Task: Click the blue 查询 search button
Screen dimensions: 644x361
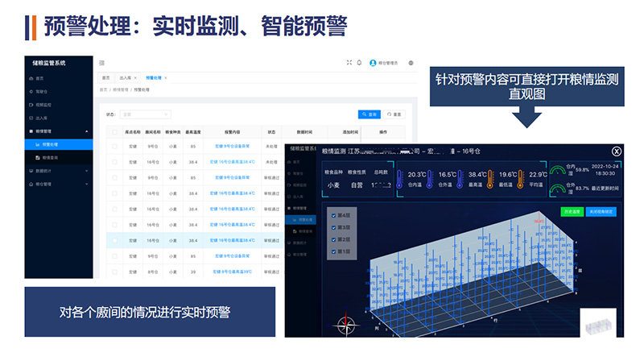Action: (369, 114)
